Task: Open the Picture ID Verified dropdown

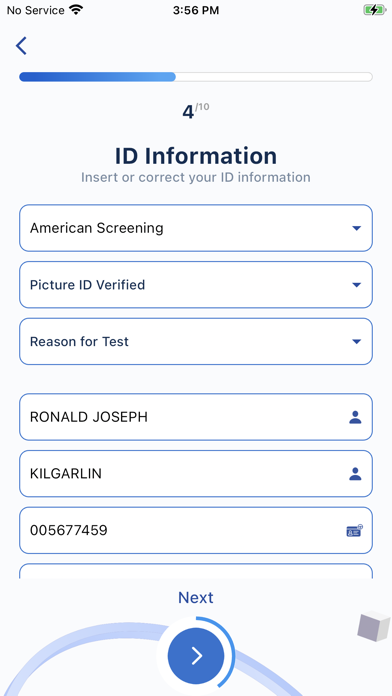Action: (x=196, y=285)
